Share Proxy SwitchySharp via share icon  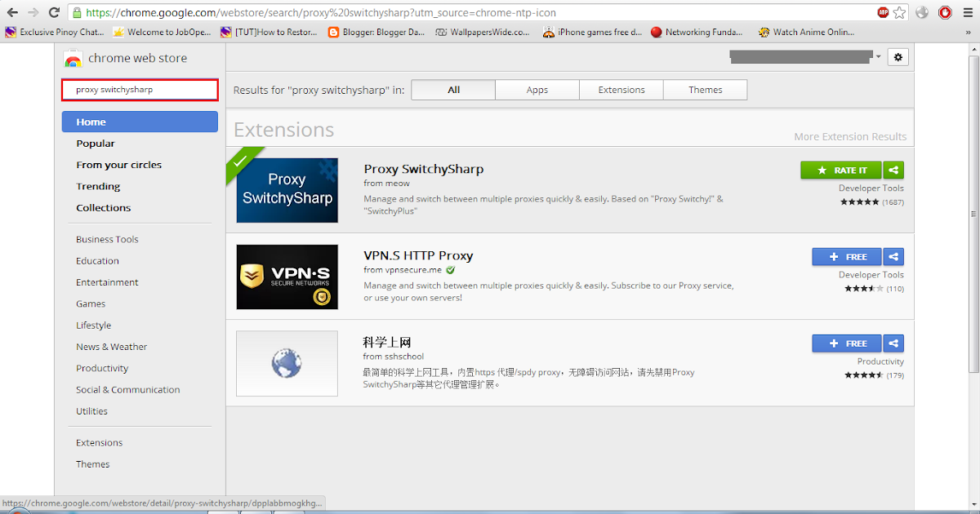[x=894, y=171]
